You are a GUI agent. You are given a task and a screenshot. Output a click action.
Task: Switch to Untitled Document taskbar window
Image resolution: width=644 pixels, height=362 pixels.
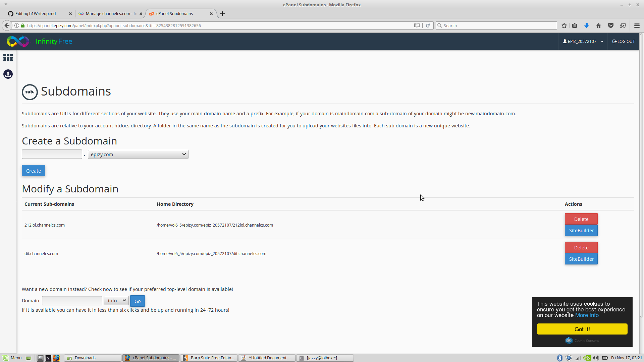point(267,358)
